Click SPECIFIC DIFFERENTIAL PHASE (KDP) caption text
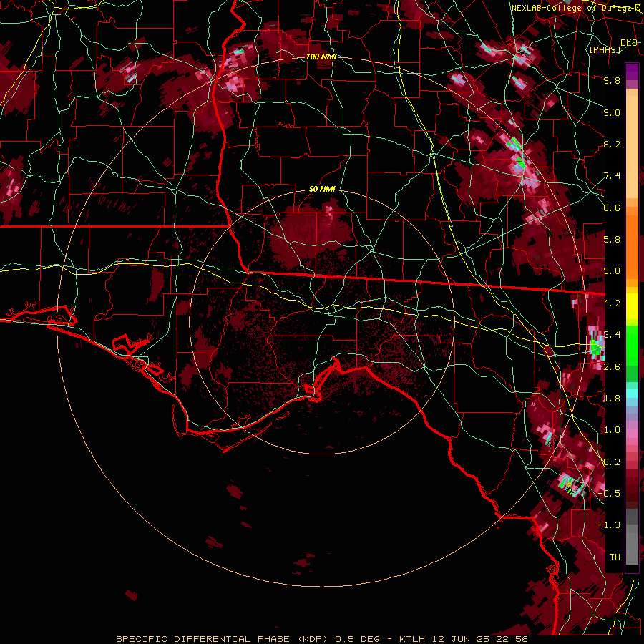Image resolution: width=644 pixels, height=644 pixels. (x=222, y=639)
